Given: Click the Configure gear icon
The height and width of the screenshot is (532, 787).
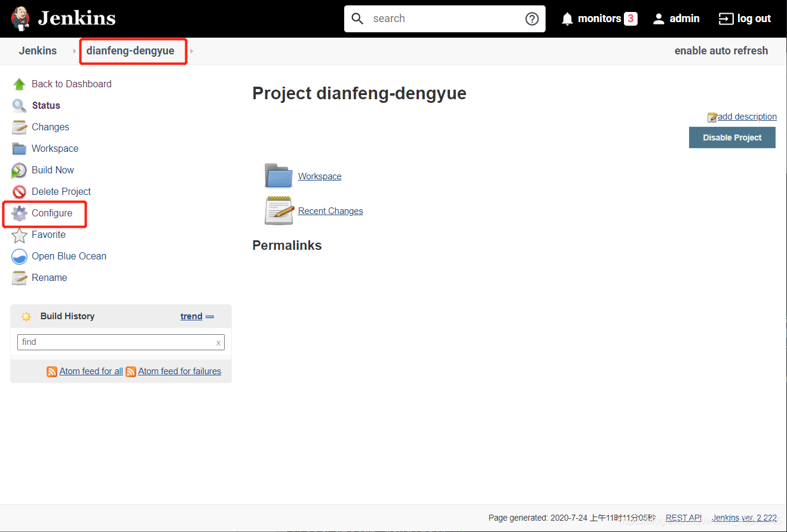Looking at the screenshot, I should (x=19, y=213).
